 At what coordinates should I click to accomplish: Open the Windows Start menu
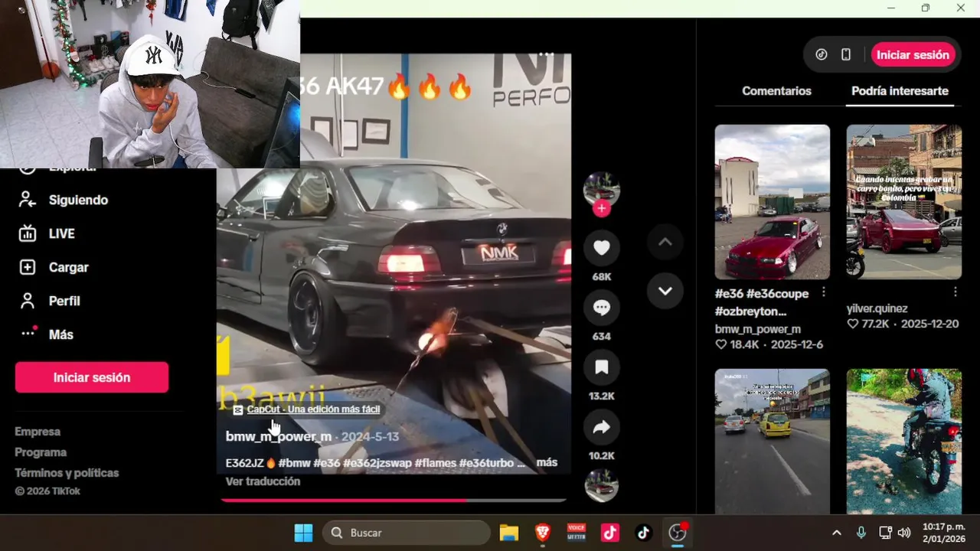(304, 533)
